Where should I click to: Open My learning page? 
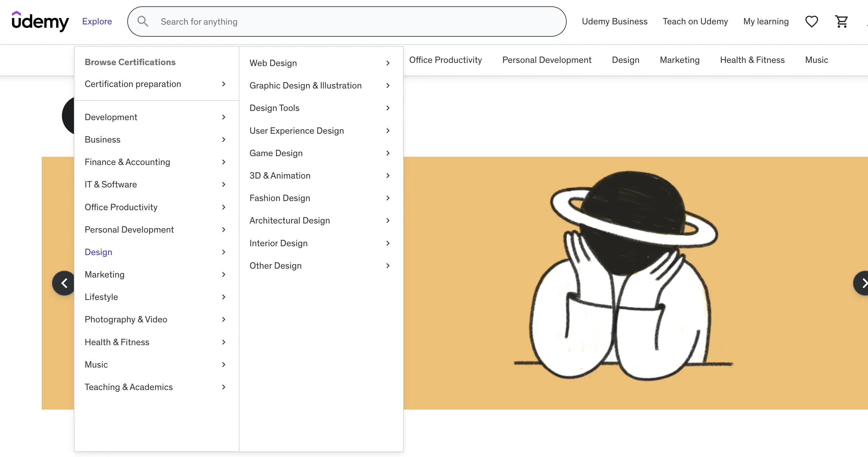766,21
